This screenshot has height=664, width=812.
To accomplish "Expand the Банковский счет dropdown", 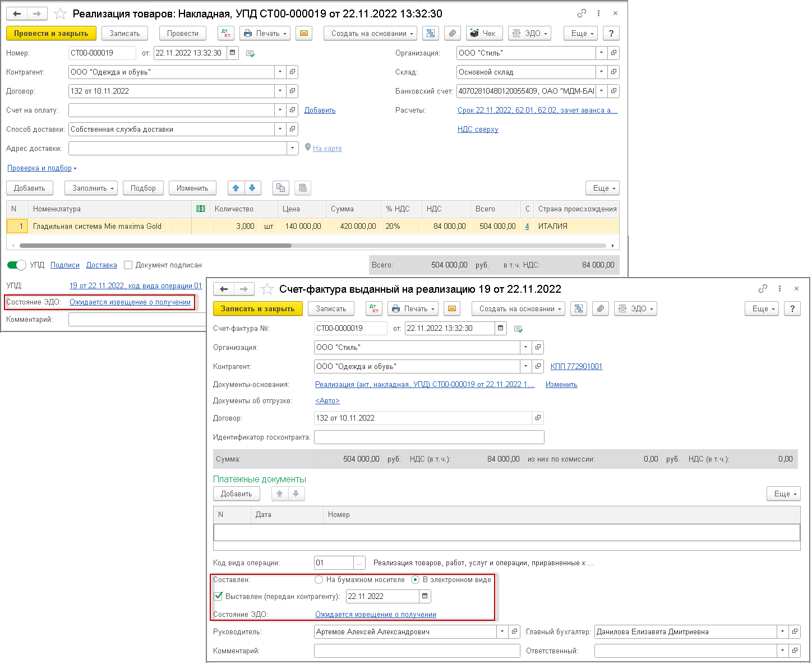I will point(602,91).
